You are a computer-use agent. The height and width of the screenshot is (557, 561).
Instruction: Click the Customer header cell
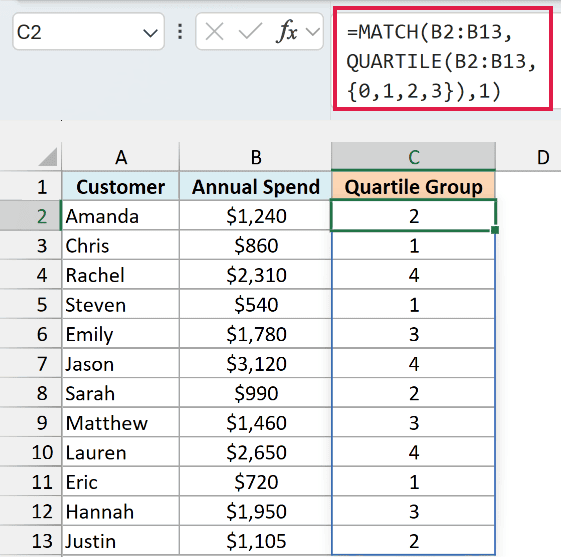click(x=121, y=186)
